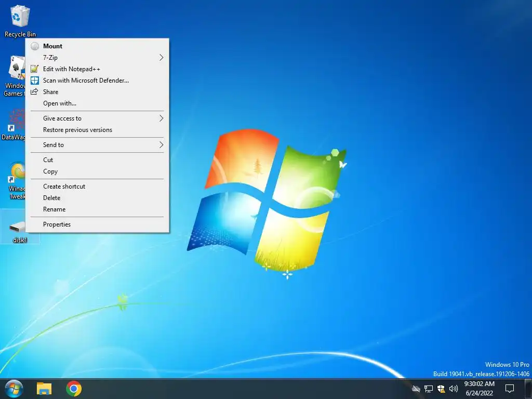The width and height of the screenshot is (532, 399).
Task: Expand the Send to submenu
Action: coord(97,145)
